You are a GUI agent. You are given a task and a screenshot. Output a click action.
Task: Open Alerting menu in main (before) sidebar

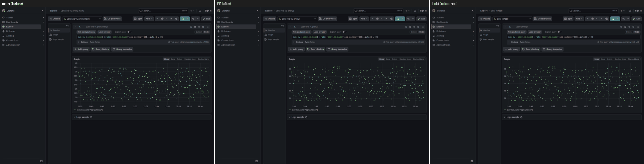10,36
